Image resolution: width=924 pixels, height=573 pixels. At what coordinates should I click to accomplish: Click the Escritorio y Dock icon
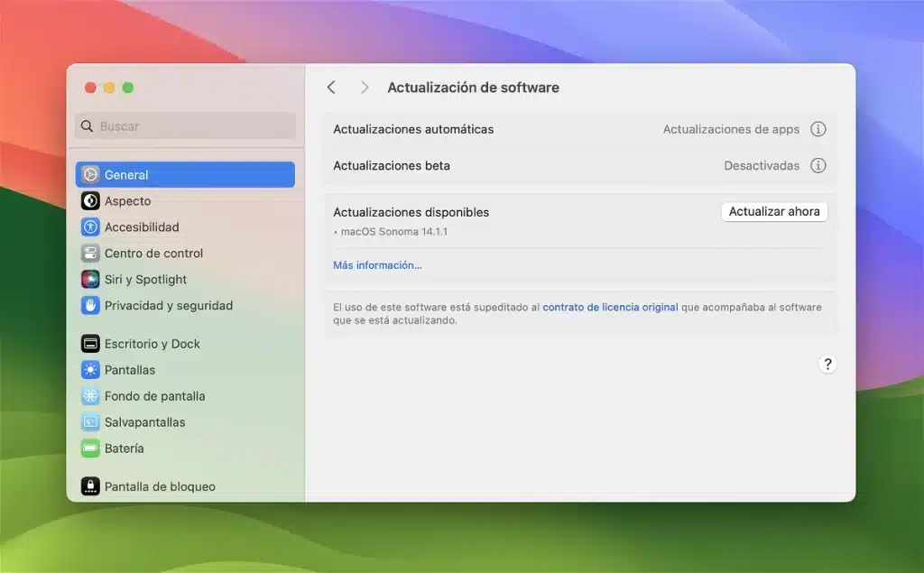pos(90,344)
